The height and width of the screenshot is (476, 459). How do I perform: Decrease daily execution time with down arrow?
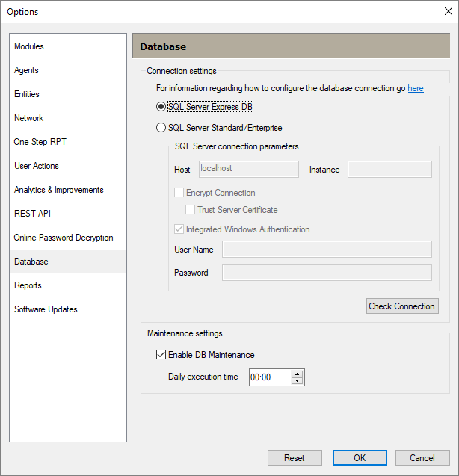click(x=297, y=381)
